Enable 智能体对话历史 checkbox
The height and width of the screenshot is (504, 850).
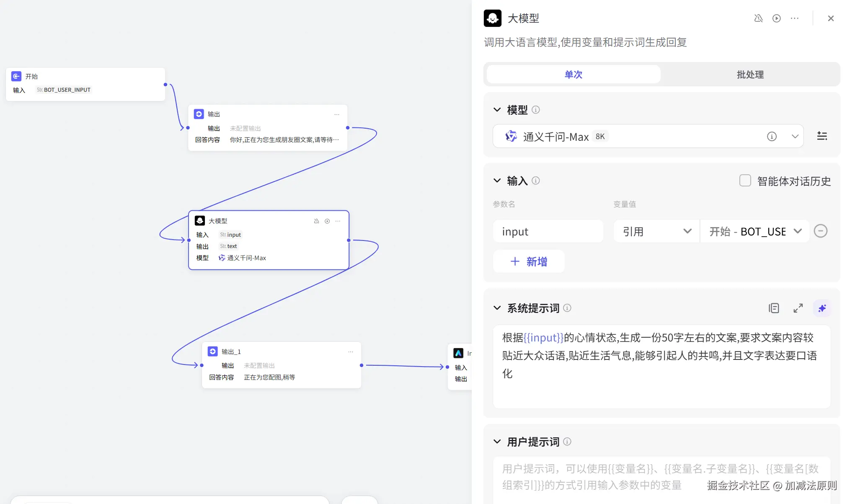click(745, 180)
